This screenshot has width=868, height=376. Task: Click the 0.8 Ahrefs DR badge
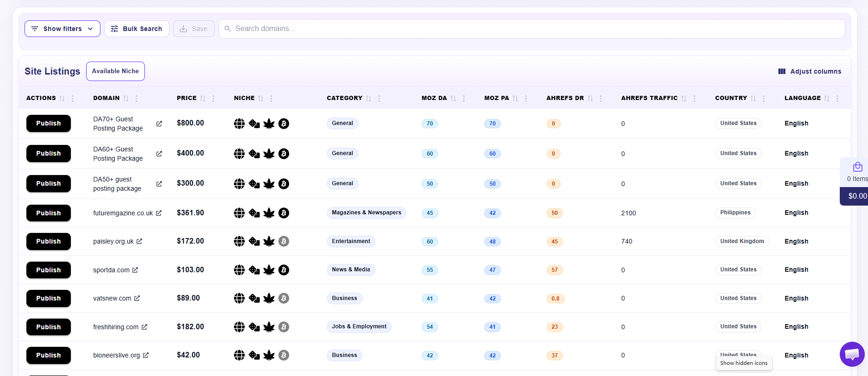coord(555,299)
